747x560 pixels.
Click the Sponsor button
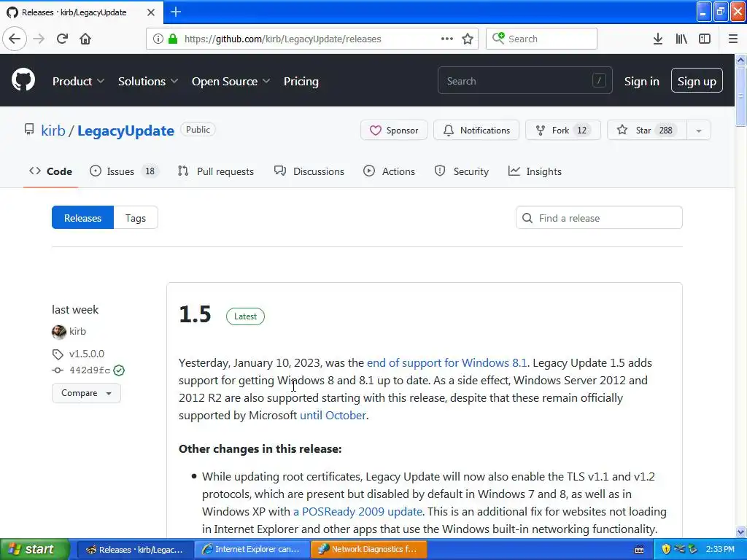[x=394, y=131]
